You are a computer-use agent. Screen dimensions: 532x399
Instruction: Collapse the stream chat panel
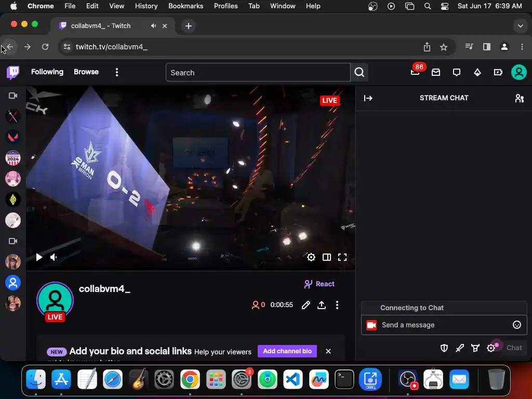point(368,98)
